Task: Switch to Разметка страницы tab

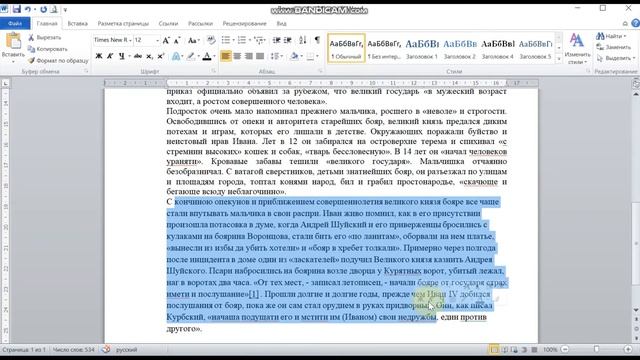Action: (x=123, y=24)
